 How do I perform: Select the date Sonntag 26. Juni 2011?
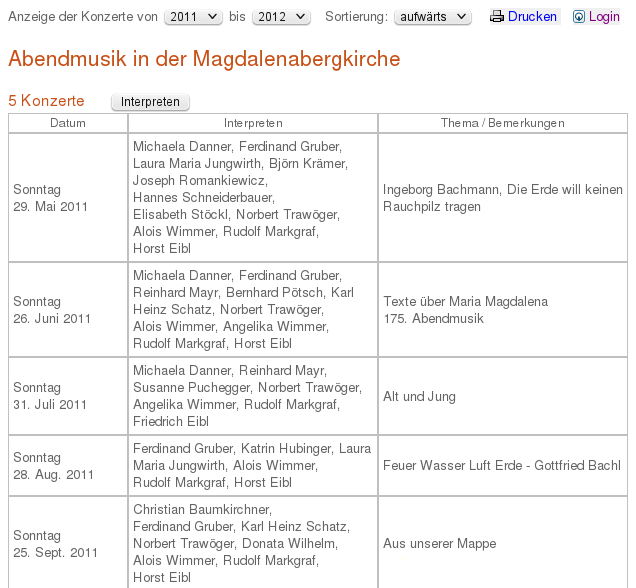[x=52, y=310]
